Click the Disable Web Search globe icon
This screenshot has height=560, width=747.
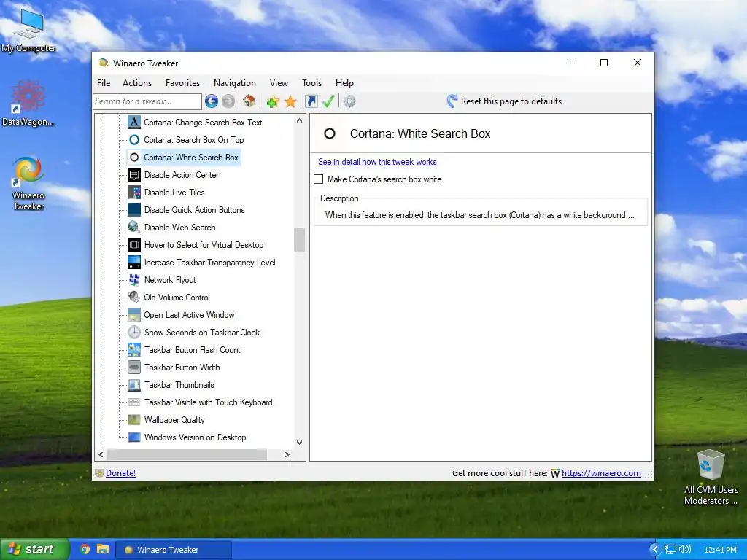[134, 227]
